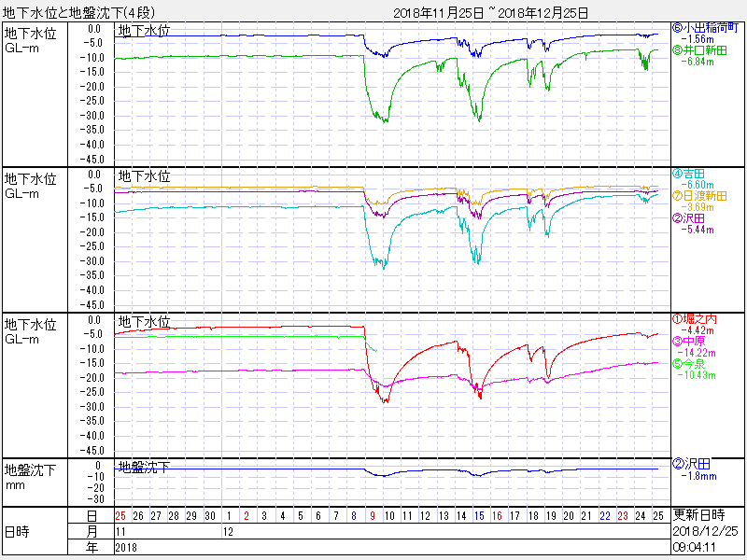Viewport: 747px width, 560px height.
Task: Select day 15 on the date axis
Action: pos(479,515)
